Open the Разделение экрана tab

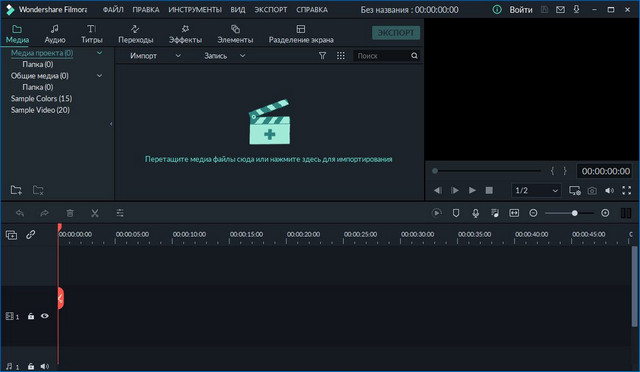coord(301,34)
